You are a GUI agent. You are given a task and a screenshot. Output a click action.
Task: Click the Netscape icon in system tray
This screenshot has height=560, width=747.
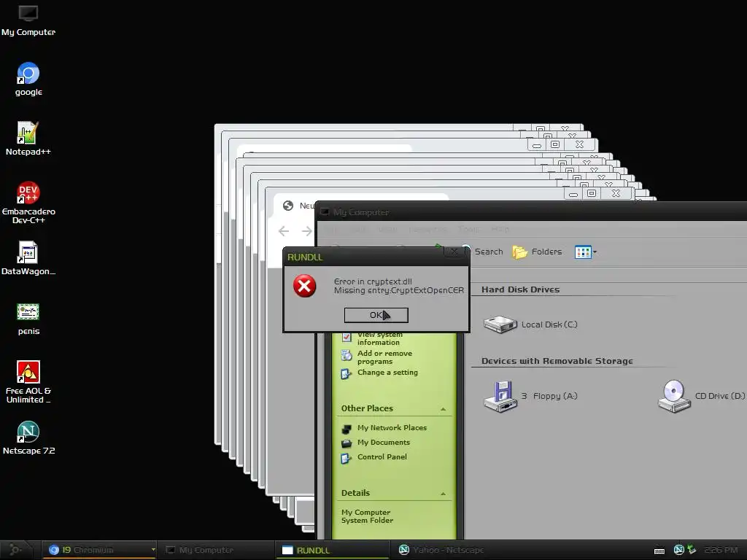tap(679, 550)
